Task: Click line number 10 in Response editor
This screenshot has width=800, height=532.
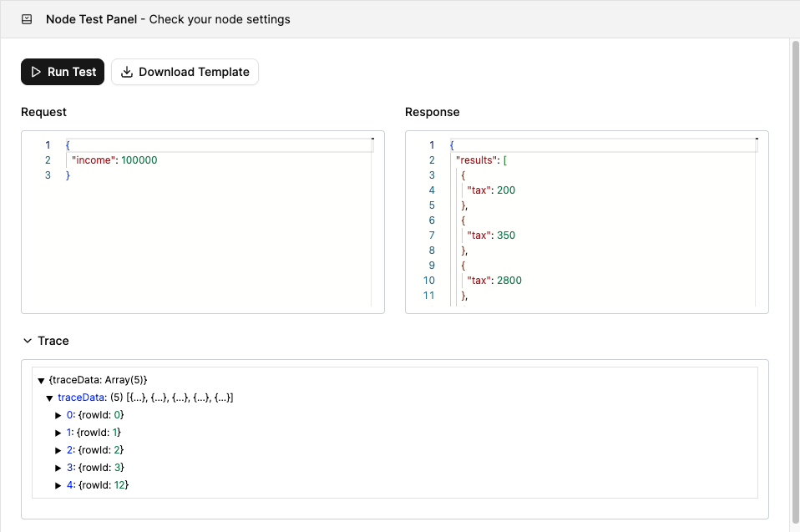Action: (429, 281)
